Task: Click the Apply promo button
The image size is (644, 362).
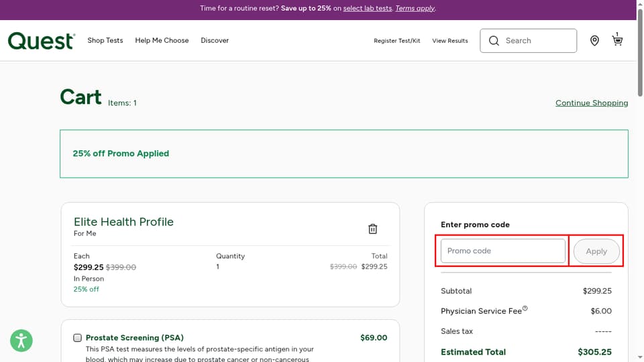Action: [x=596, y=251]
